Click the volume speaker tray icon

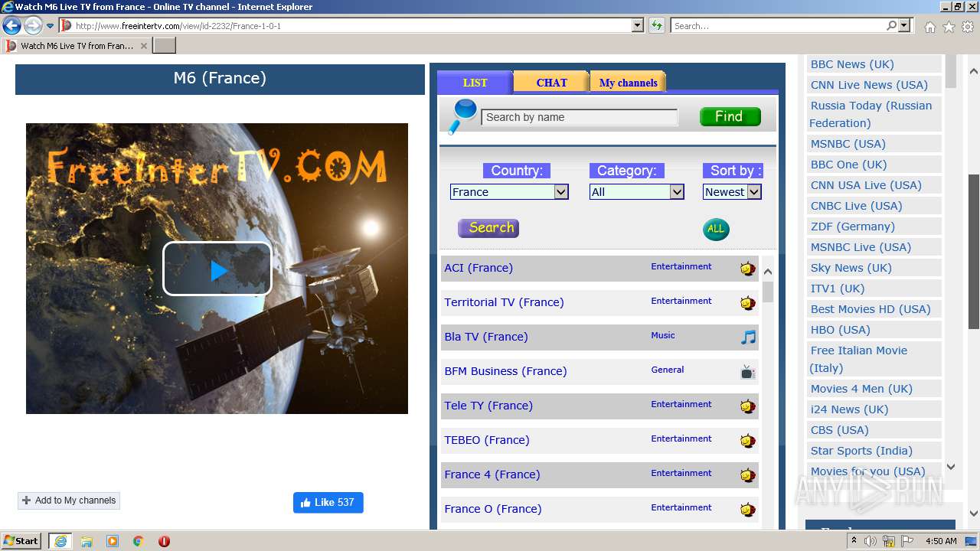871,541
